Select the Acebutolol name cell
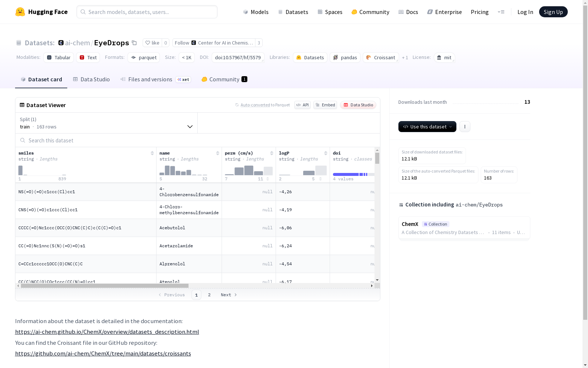Screen dimensions: 588x368 pyautogui.click(x=189, y=228)
